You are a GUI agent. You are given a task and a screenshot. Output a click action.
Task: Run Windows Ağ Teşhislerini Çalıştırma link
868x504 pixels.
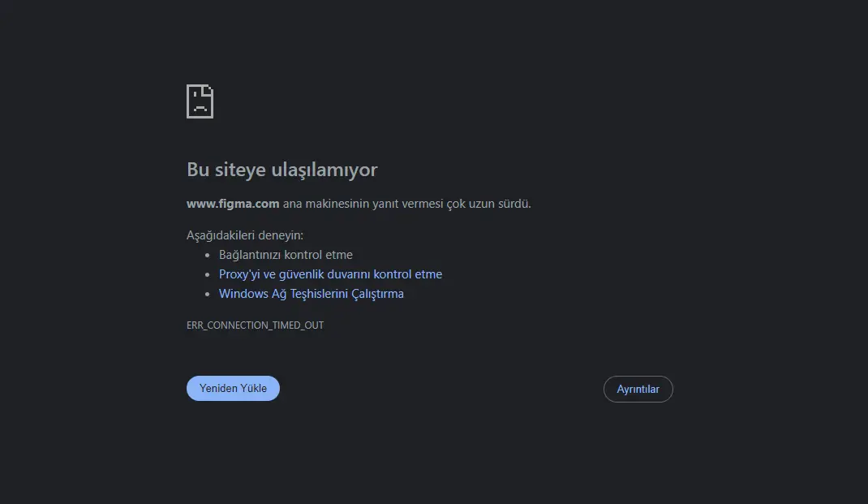[x=312, y=294]
